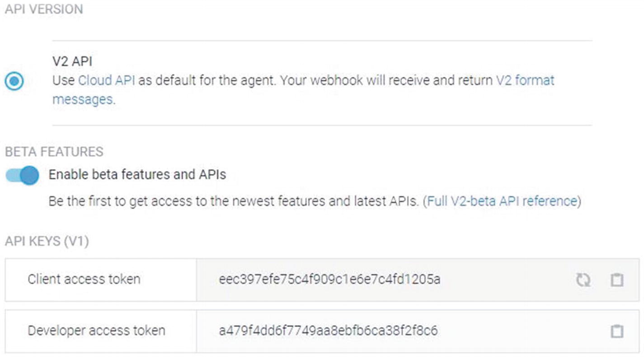Open the Full V2-beta API reference link
The height and width of the screenshot is (357, 644).
point(502,201)
